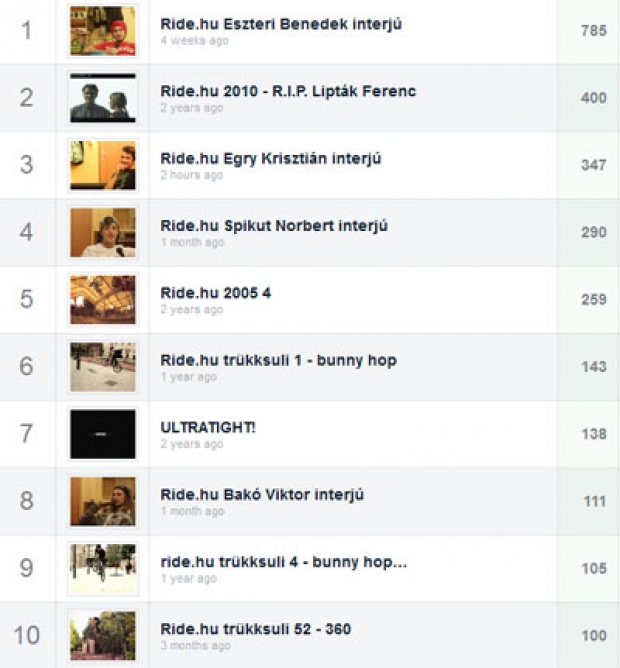Open the Egry Krisztián interjú thumbnail
Viewport: 620px width, 668px height.
point(103,165)
